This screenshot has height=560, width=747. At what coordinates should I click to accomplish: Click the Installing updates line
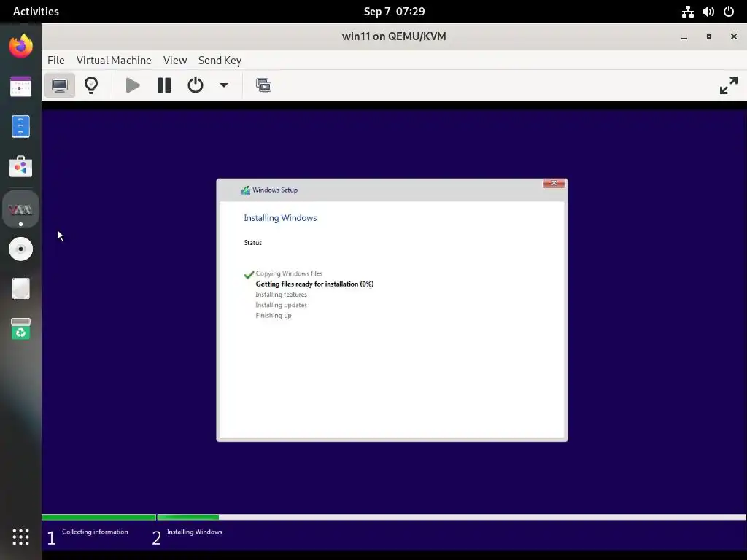pos(281,305)
